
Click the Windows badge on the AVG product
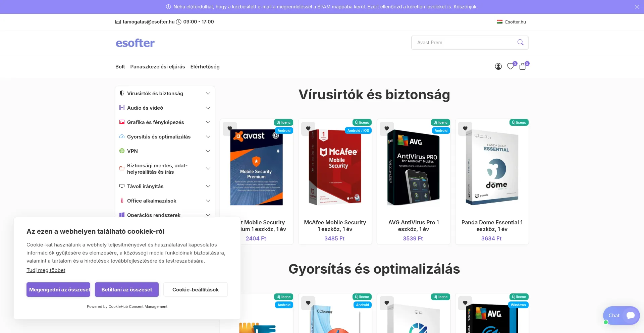(518, 305)
